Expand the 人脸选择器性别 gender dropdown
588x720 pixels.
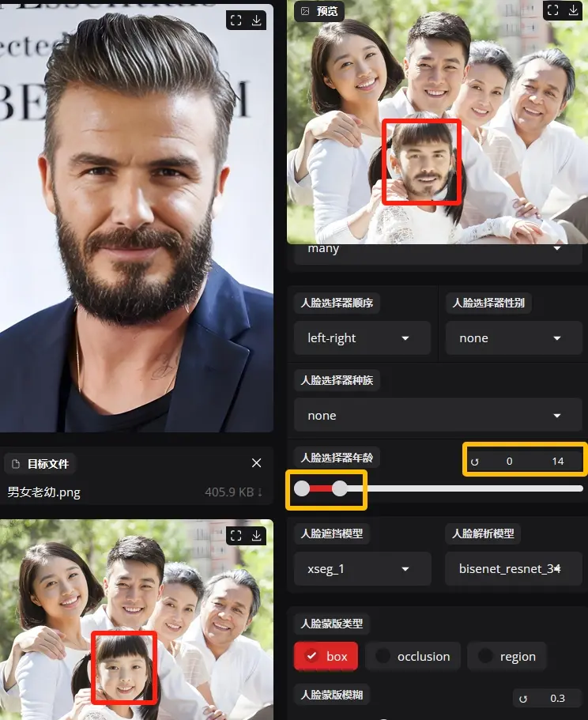tap(513, 338)
